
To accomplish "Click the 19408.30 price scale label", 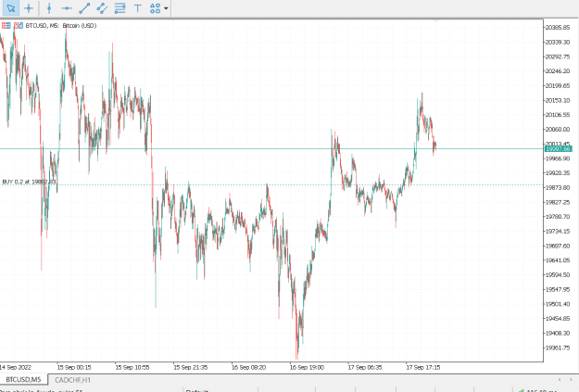I will click(x=558, y=334).
